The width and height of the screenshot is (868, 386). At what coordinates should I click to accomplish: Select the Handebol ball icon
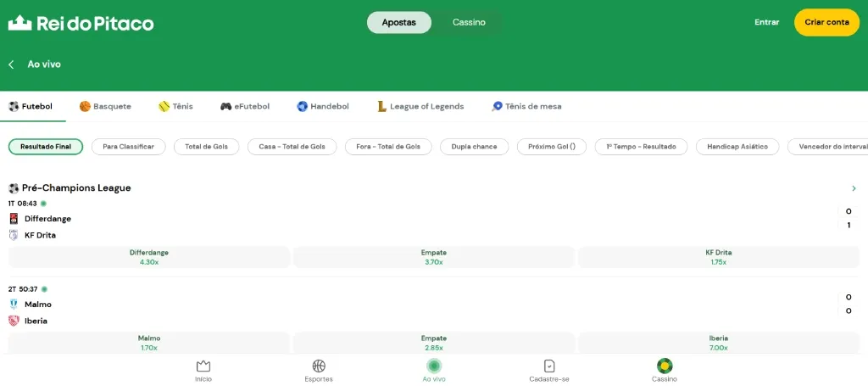303,106
